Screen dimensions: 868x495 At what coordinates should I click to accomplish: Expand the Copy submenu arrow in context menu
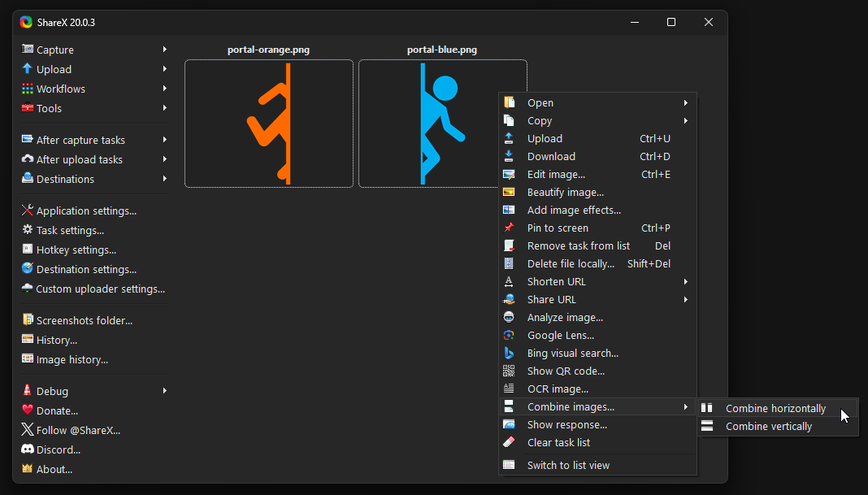coord(686,121)
